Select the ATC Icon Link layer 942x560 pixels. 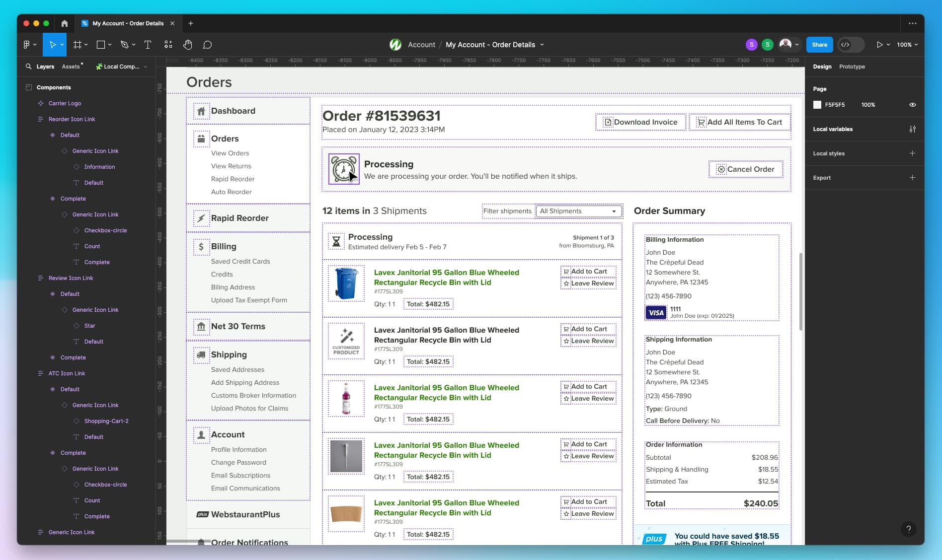(67, 373)
